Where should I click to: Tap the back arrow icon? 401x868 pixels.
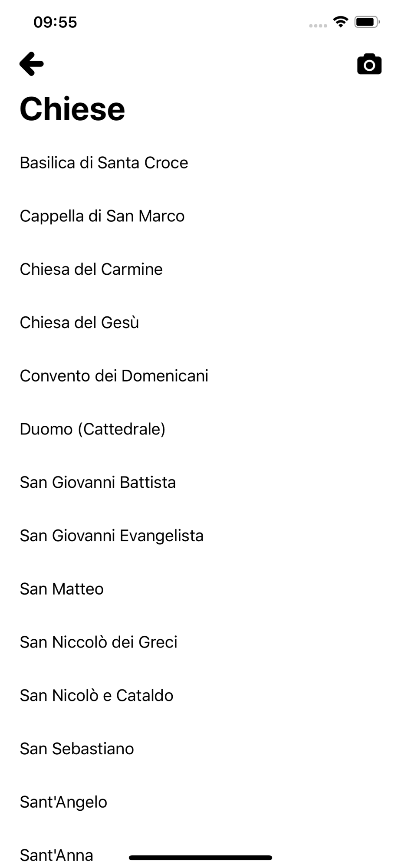32,64
